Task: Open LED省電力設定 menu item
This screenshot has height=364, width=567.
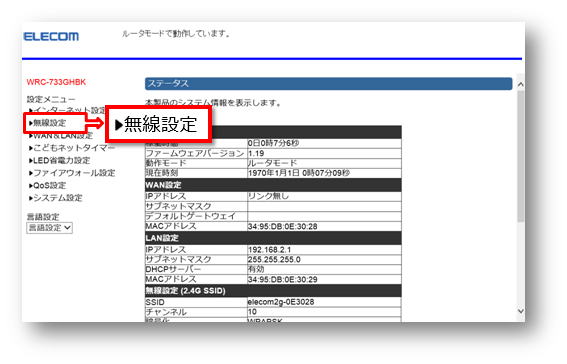Action: coord(59,160)
